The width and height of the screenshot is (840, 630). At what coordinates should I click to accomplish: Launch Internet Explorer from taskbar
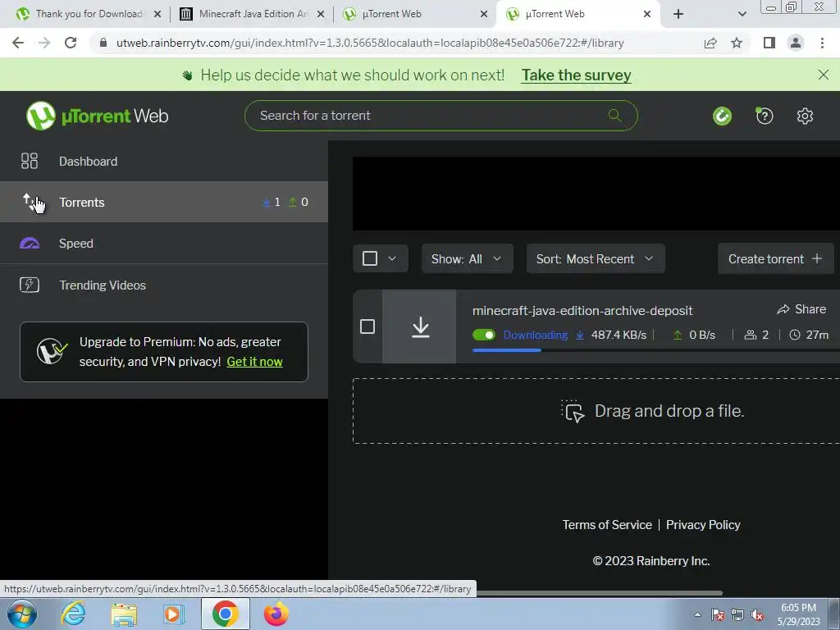click(73, 614)
